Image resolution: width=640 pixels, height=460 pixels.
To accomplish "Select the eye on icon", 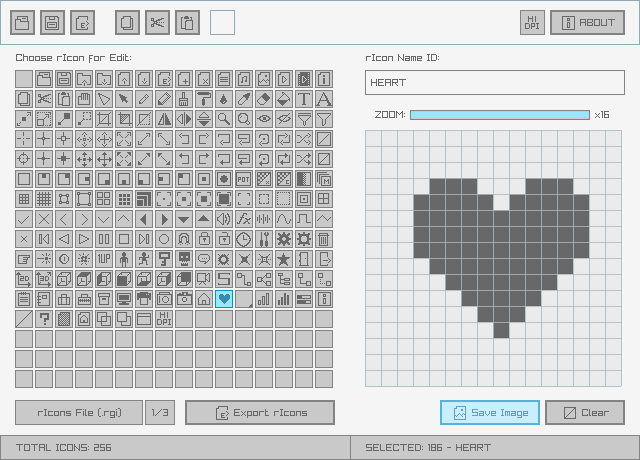I will click(x=264, y=119).
